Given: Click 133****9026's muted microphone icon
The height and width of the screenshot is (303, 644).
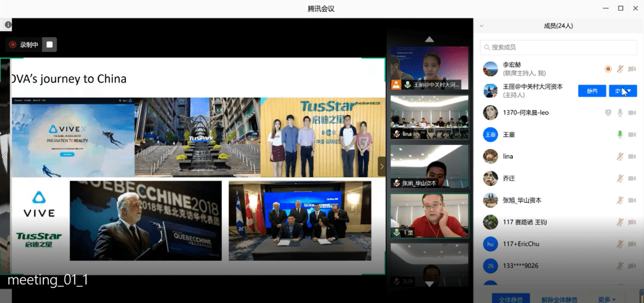Looking at the screenshot, I should pyautogui.click(x=620, y=265).
